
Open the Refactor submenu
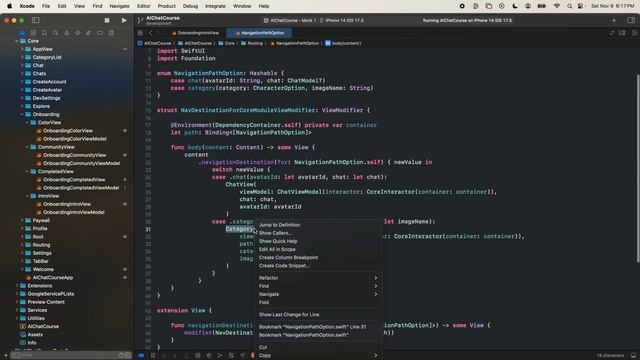point(318,278)
